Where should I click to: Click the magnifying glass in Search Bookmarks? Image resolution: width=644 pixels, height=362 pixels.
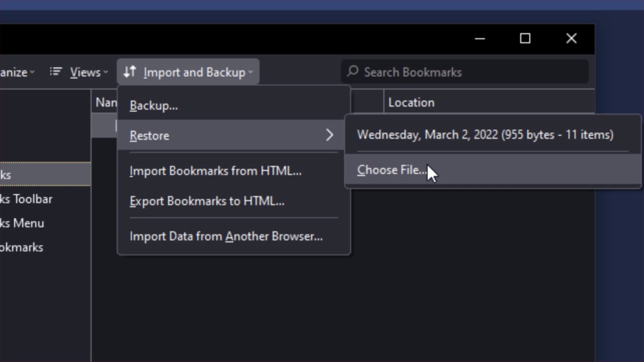pyautogui.click(x=353, y=72)
